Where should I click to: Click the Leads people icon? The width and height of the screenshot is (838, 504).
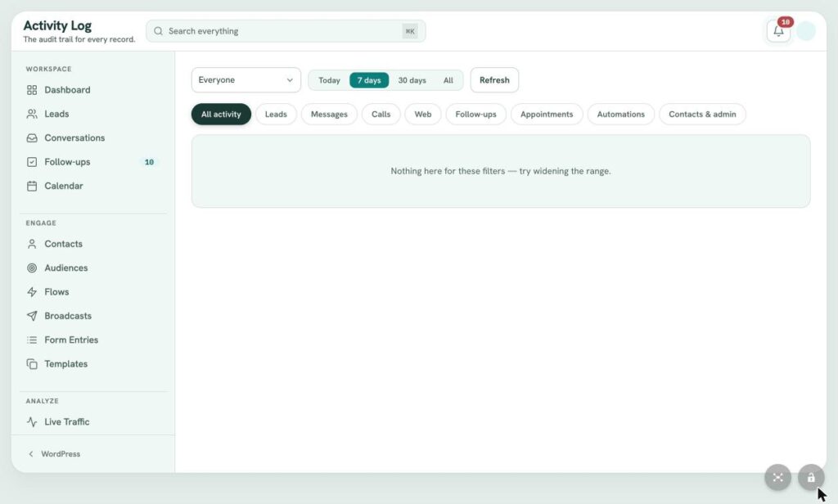(x=32, y=114)
